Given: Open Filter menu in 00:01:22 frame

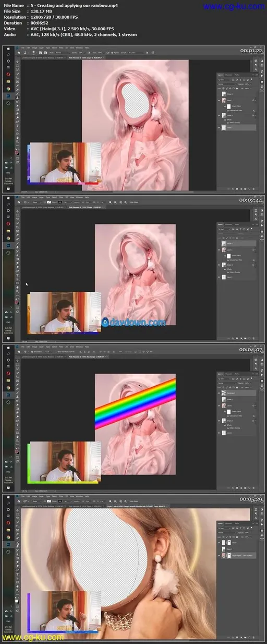Looking at the screenshot, I should [60, 47].
